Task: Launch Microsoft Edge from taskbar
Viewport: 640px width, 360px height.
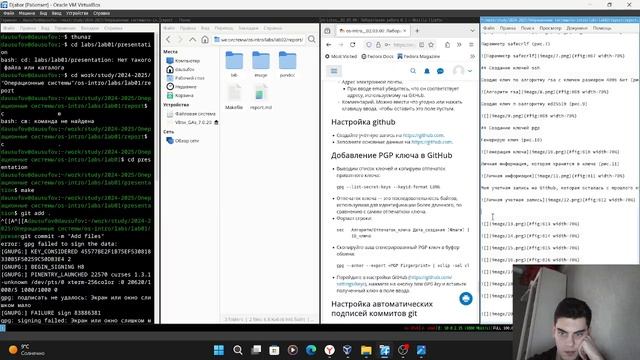Action: pos(311,350)
